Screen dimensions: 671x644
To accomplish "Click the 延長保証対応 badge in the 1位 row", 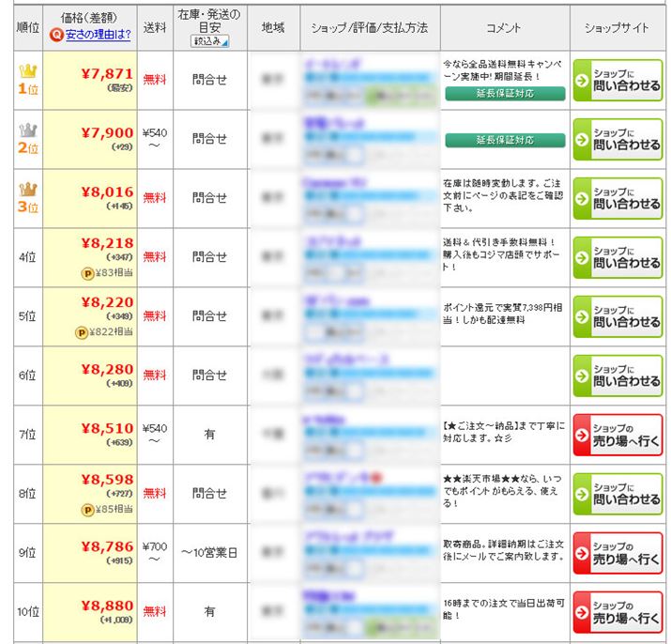I will coord(505,94).
